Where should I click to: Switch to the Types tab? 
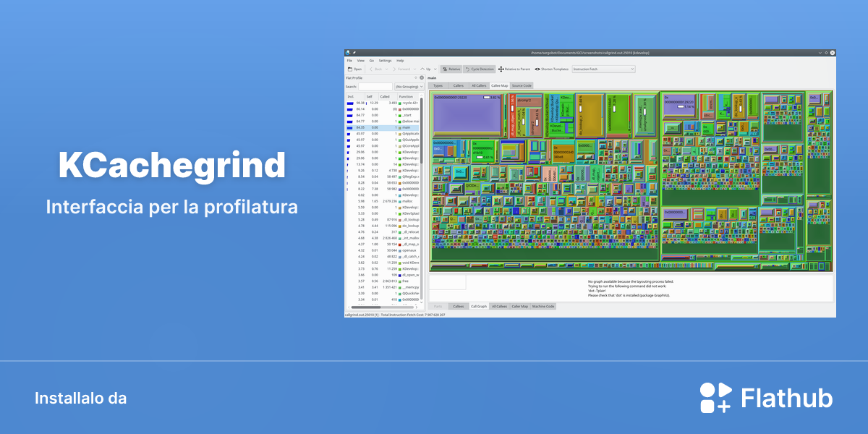[x=438, y=85]
